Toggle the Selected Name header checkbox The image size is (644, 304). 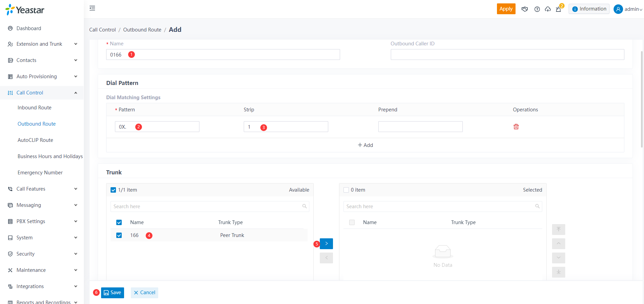point(352,222)
